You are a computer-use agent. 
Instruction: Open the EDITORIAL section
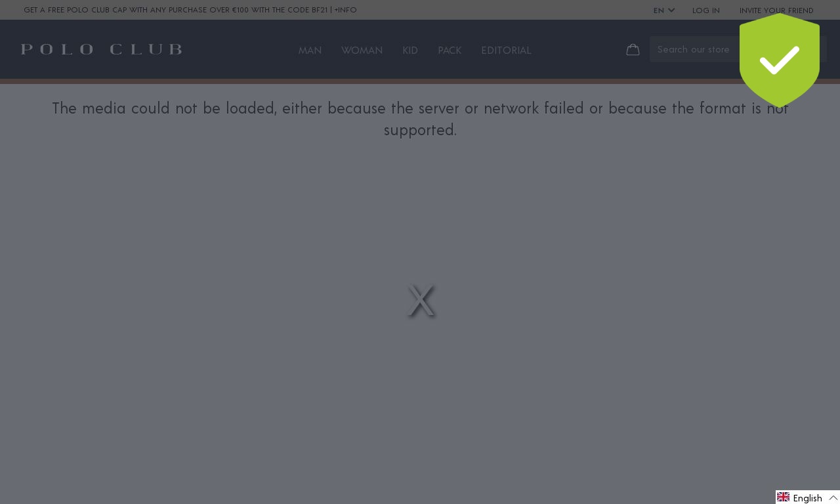506,51
